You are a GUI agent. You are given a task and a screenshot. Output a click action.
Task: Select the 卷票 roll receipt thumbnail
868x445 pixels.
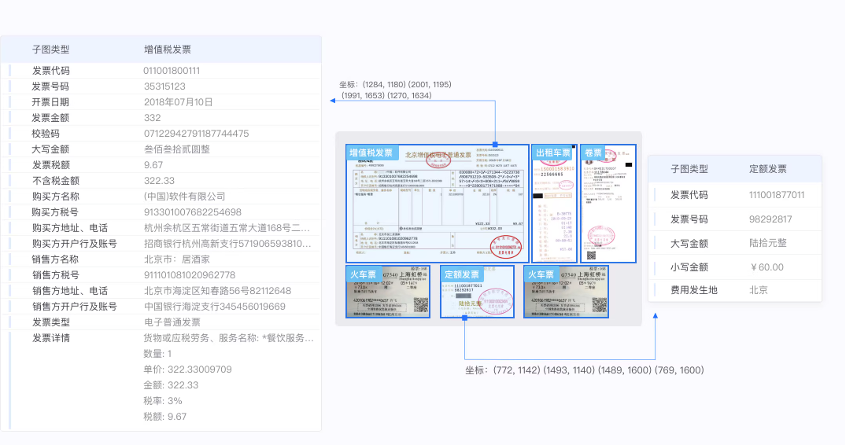608,204
